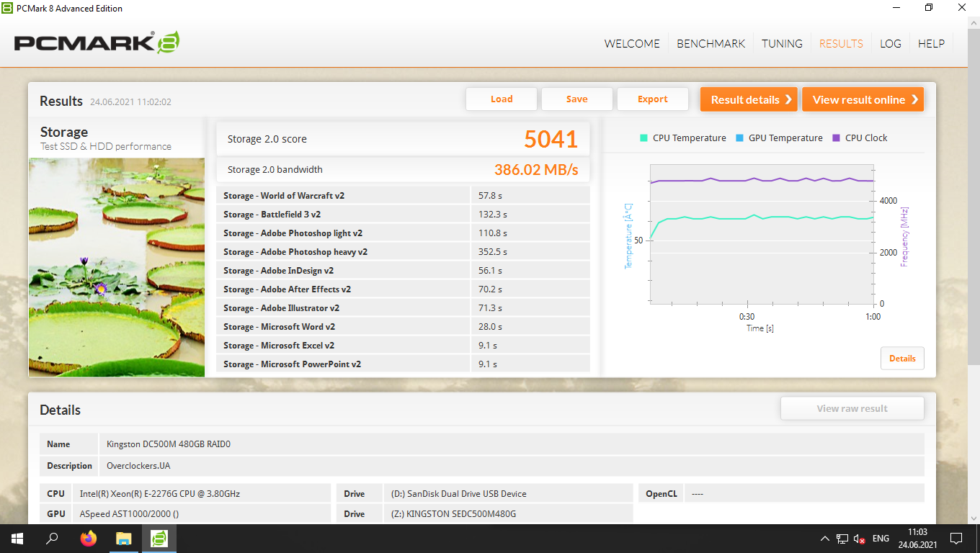The image size is (980, 553).
Task: Toggle the CPU Temperature legend swatch
Action: click(x=643, y=138)
